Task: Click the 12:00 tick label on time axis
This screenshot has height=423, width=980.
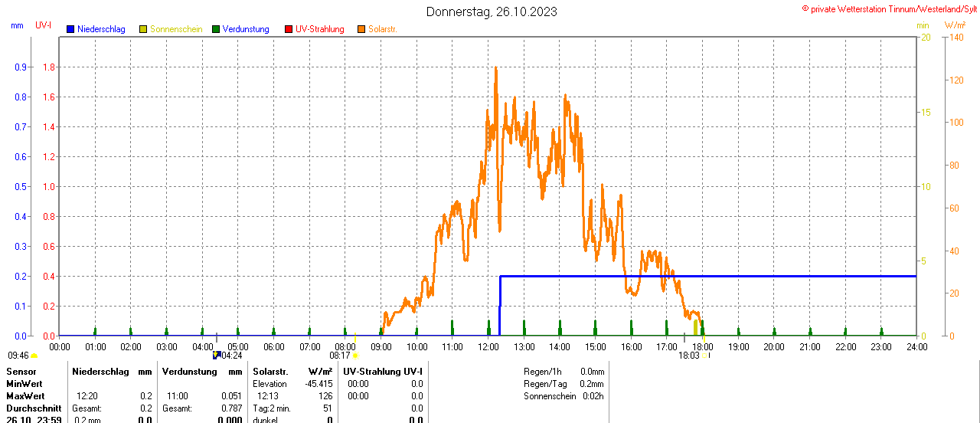Action: tap(488, 346)
